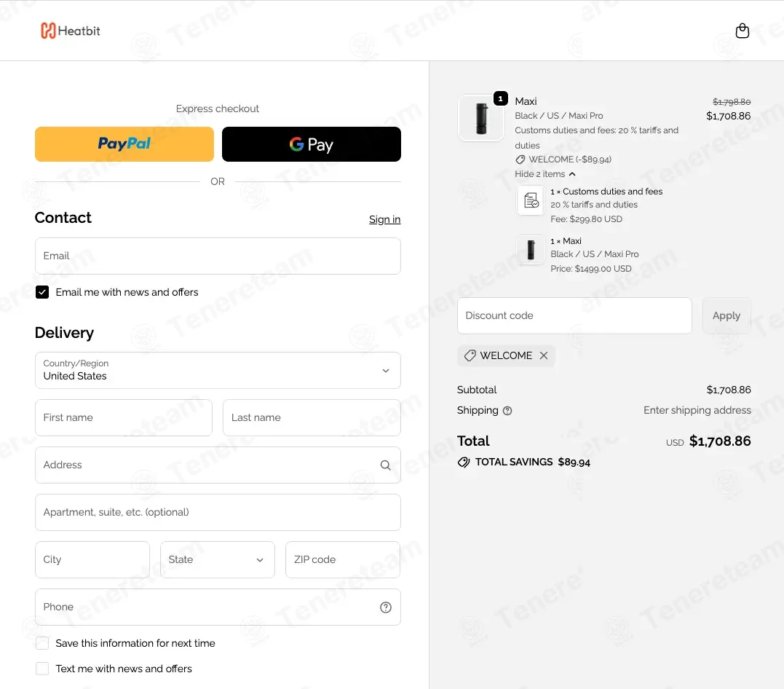This screenshot has width=784, height=689.
Task: Click the 'Price: $1499.00 USD' text
Action: pyautogui.click(x=590, y=269)
